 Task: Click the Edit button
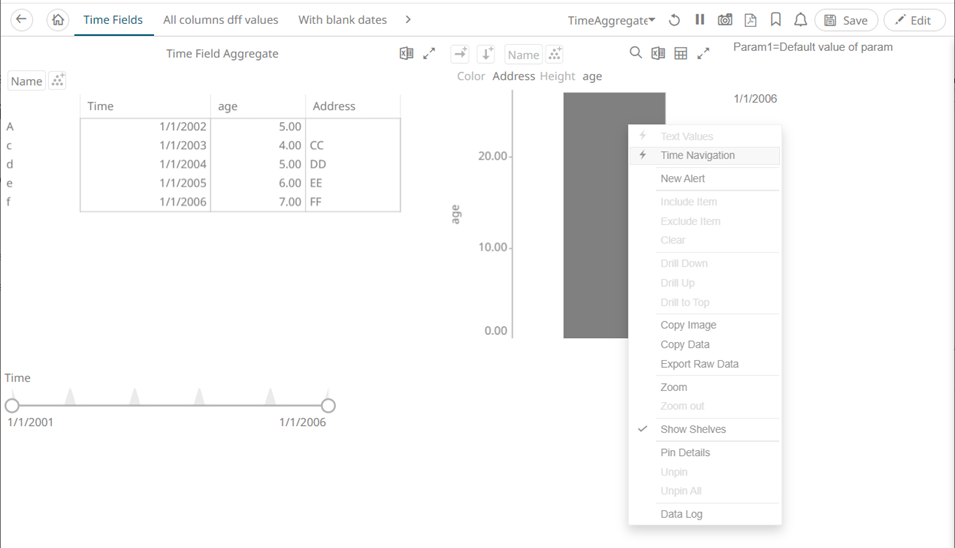coord(914,20)
